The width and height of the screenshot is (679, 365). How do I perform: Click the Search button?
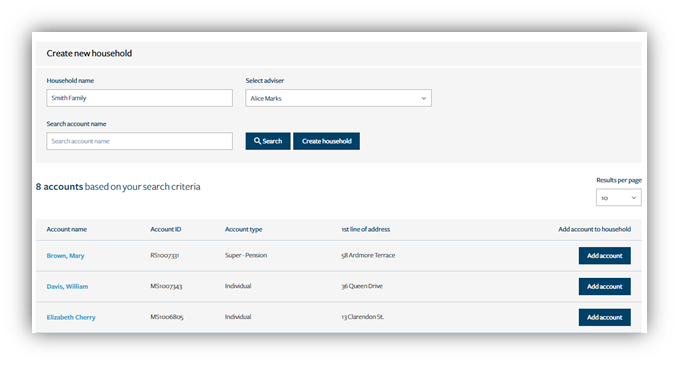pos(268,141)
